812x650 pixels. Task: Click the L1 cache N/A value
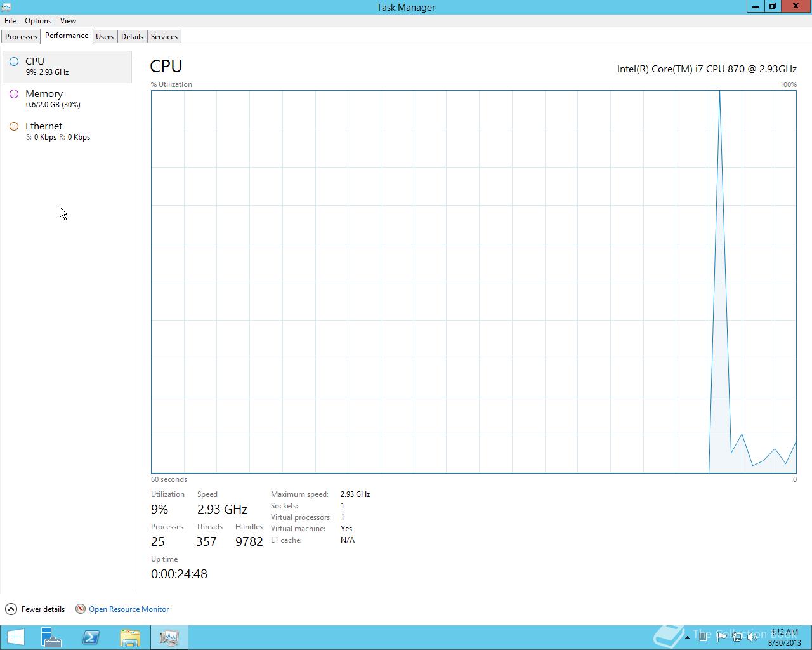pyautogui.click(x=348, y=540)
